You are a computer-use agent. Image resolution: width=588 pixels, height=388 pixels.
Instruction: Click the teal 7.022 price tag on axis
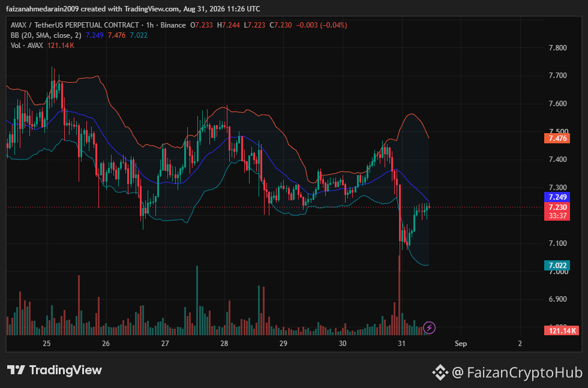pyautogui.click(x=557, y=266)
